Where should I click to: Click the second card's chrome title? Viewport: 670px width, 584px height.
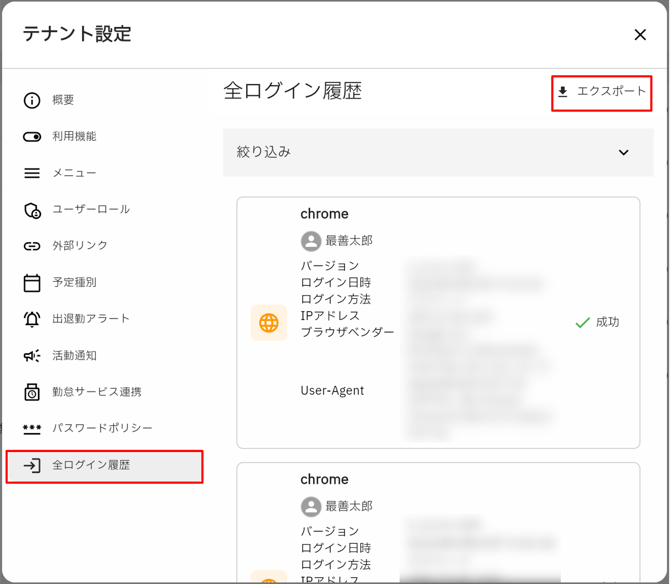pyautogui.click(x=324, y=479)
